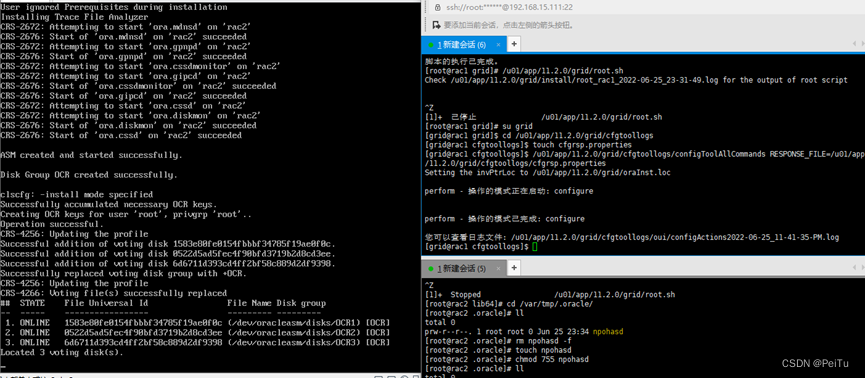
Task: Click the line 'perform - 操作的模式已完成: configure'
Action: (504, 219)
